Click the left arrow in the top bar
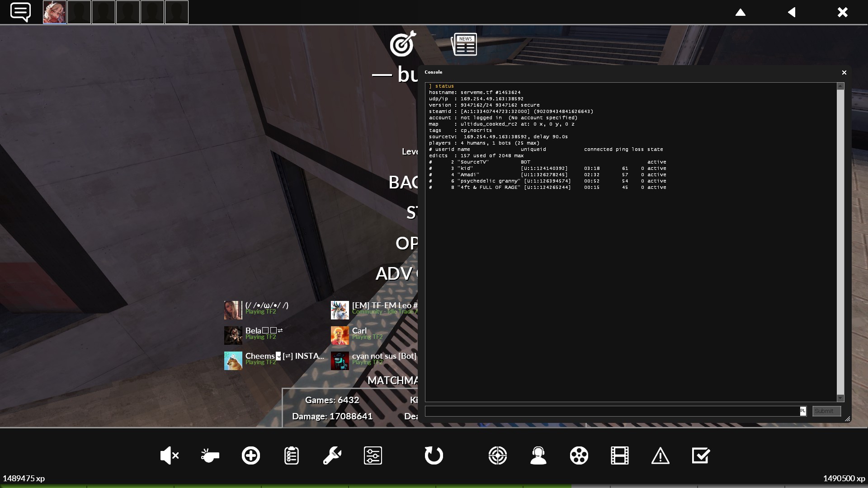The width and height of the screenshot is (868, 488). (792, 12)
